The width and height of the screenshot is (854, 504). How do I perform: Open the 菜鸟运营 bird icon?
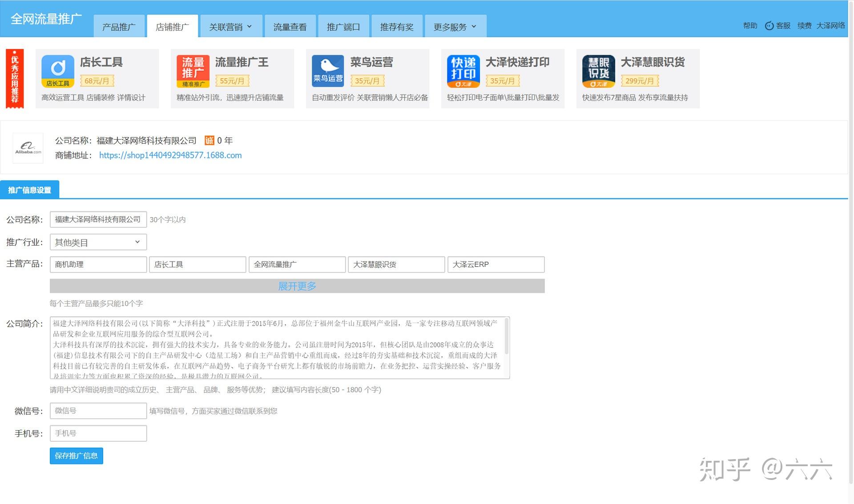coord(328,71)
